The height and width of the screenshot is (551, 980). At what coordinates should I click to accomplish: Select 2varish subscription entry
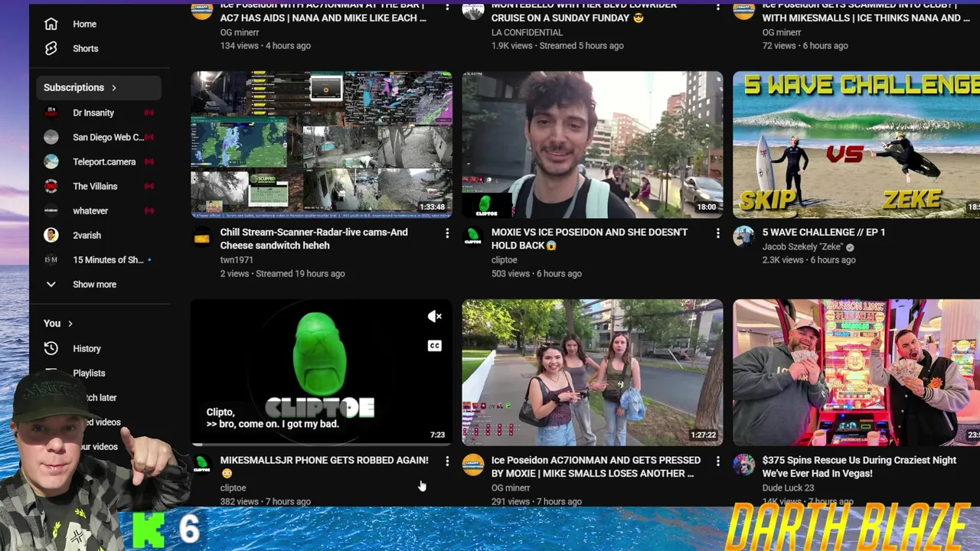(99, 235)
